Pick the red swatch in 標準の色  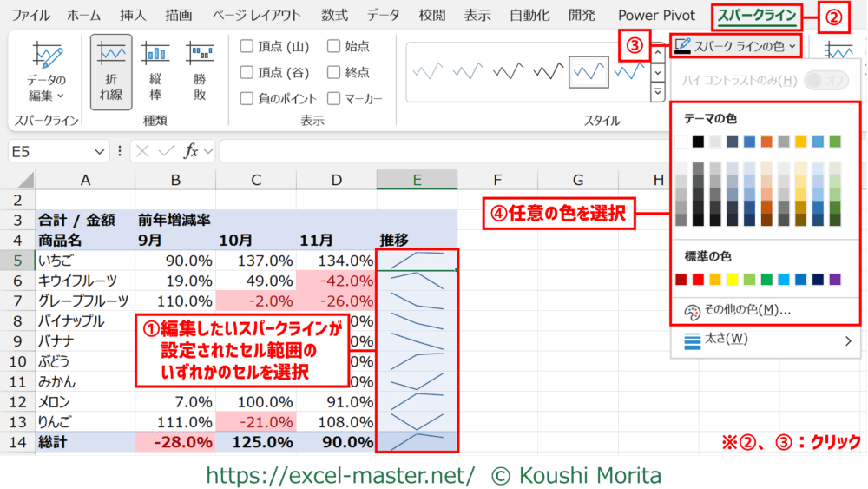(x=698, y=280)
